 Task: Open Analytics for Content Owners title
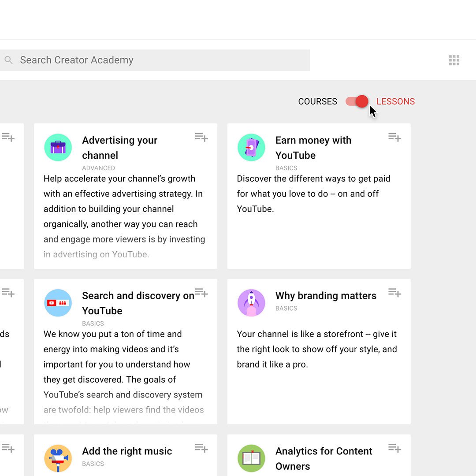pyautogui.click(x=324, y=459)
